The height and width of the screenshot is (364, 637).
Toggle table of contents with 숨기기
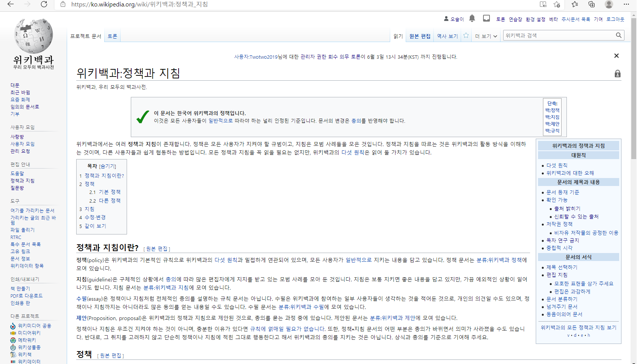(x=108, y=166)
